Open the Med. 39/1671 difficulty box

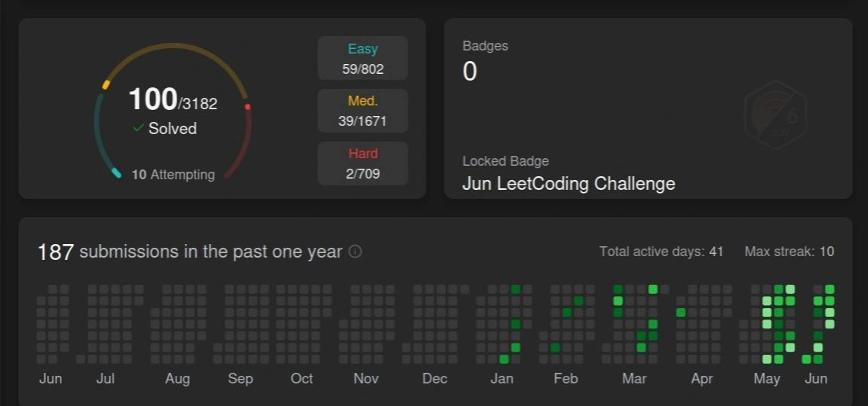pos(362,111)
